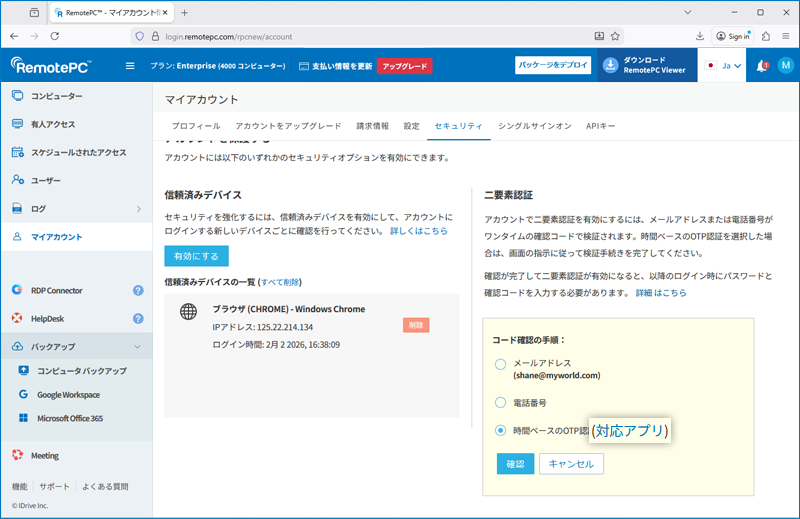Bookmark this page with star
The height and width of the screenshot is (519, 800).
coord(615,36)
